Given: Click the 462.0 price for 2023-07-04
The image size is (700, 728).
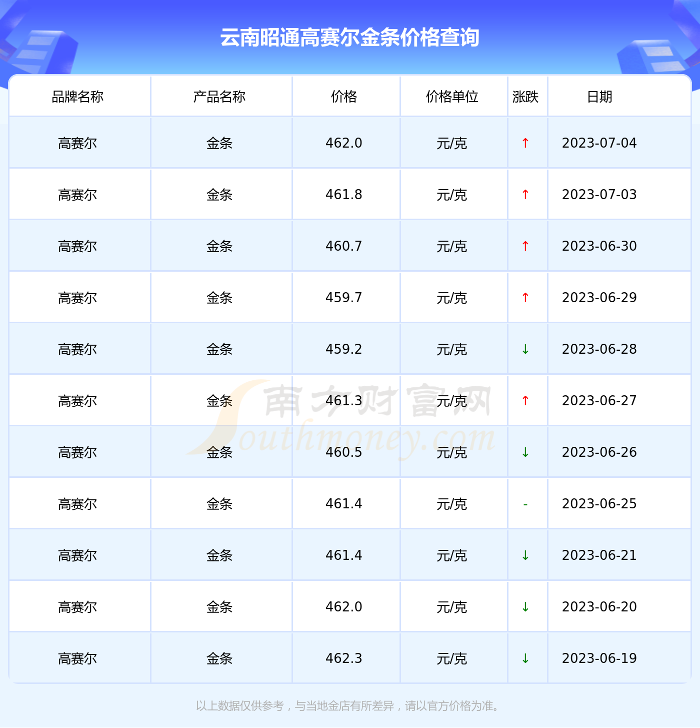Looking at the screenshot, I should click(x=344, y=143).
